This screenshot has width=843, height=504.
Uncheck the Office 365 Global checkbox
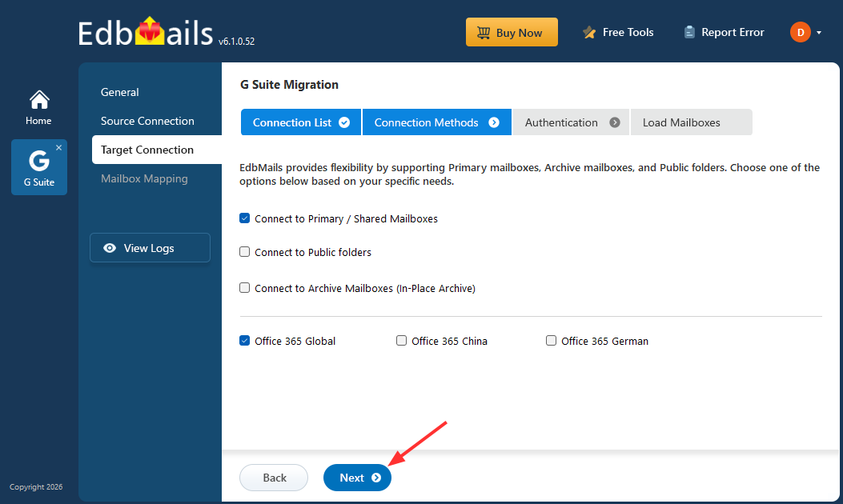pos(245,341)
